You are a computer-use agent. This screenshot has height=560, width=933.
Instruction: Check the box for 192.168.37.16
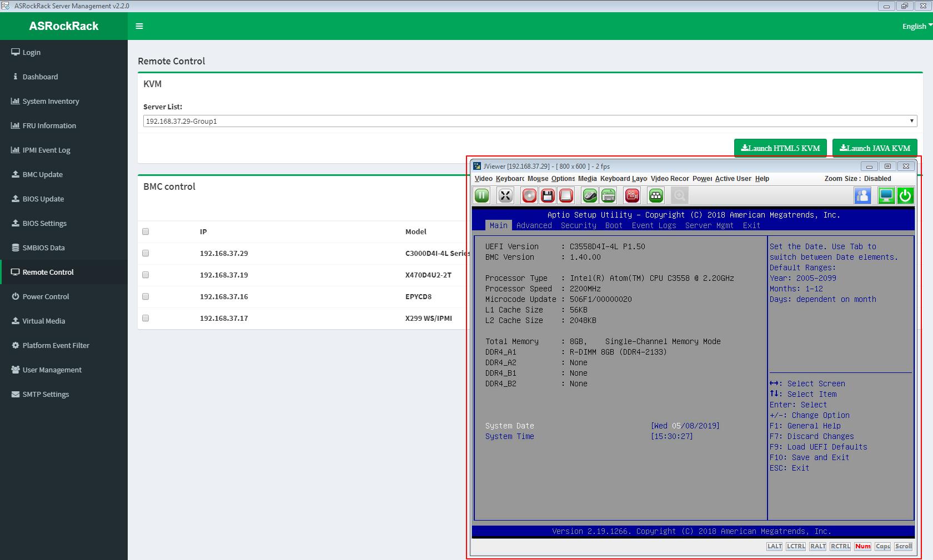(146, 296)
